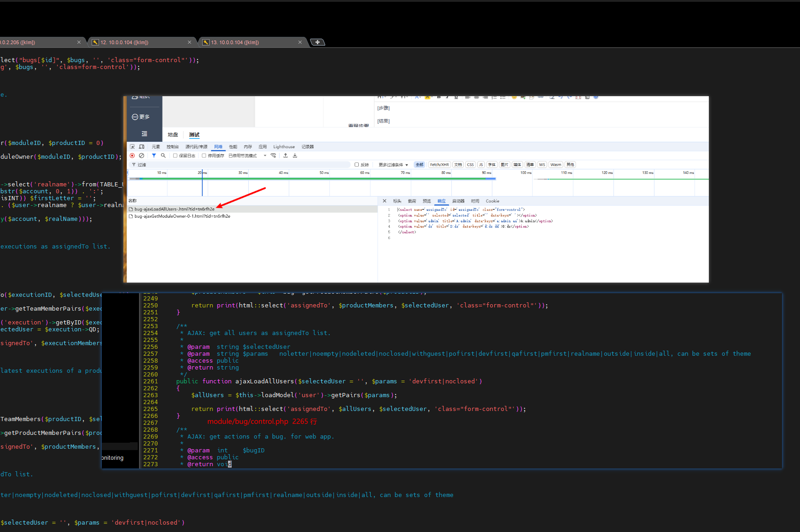Viewport: 800px width, 532px height.
Task: Switch to the 记录器 (Recorder) DevTools tab
Action: click(308, 147)
